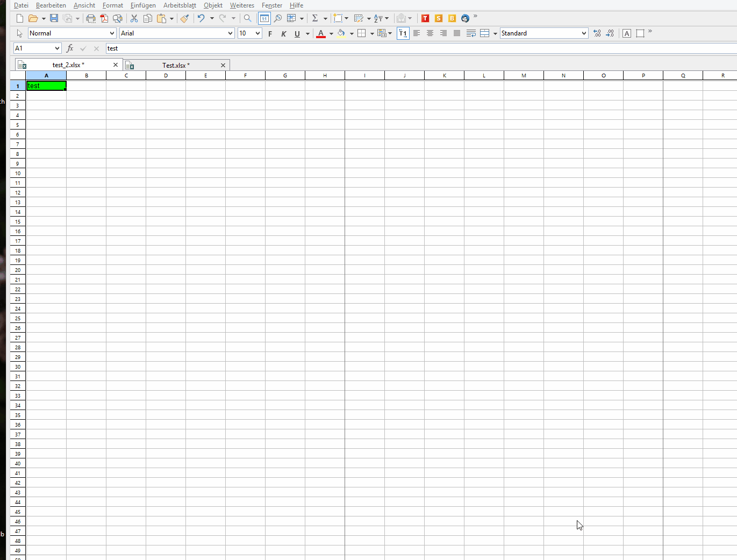Launch the red TextMaker icon
Screen dimensions: 737x560
pos(425,18)
